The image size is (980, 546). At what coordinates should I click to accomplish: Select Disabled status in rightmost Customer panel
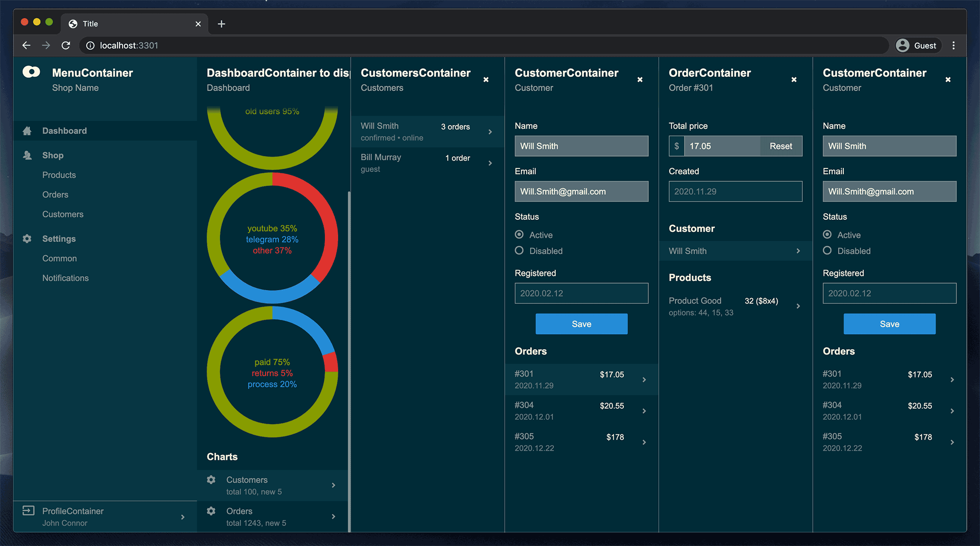click(827, 251)
